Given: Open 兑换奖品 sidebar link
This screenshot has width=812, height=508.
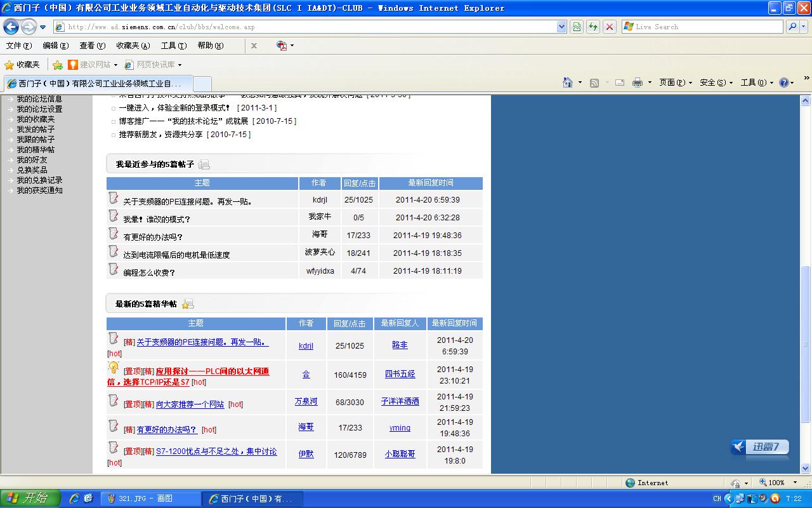Looking at the screenshot, I should coord(32,170).
